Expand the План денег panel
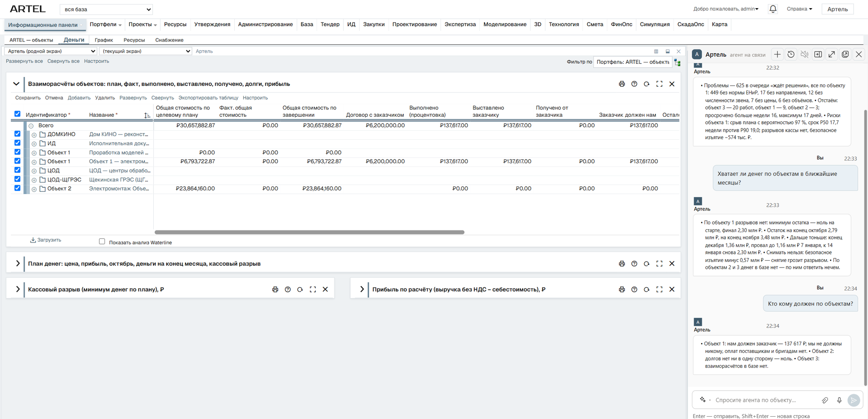868x419 pixels. [x=18, y=263]
